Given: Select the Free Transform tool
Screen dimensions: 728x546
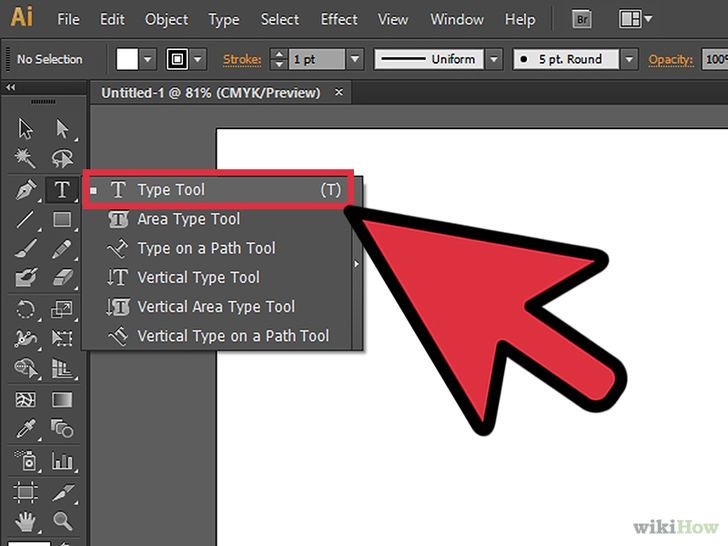Looking at the screenshot, I should pyautogui.click(x=62, y=338).
